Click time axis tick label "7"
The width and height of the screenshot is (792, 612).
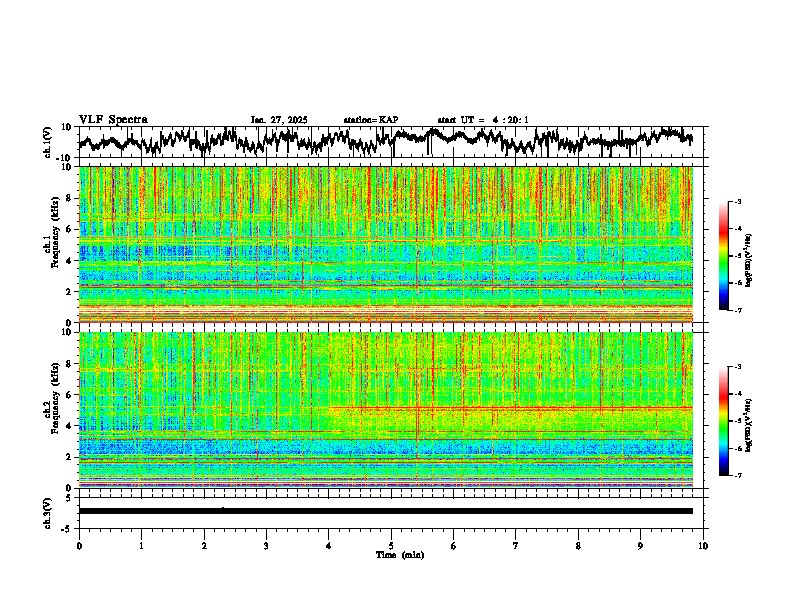click(x=516, y=546)
